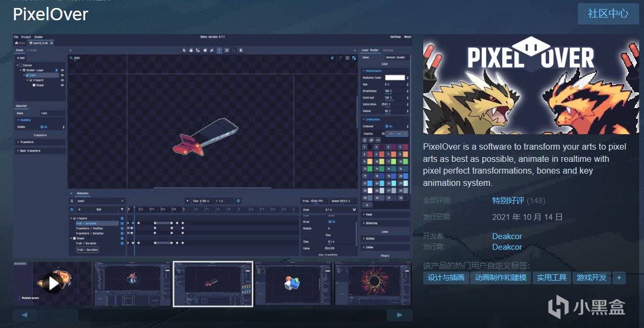Screen dimensions: 644x328
Task: Toggle the Transform / Rotation track checkbox
Action: pos(122,233)
